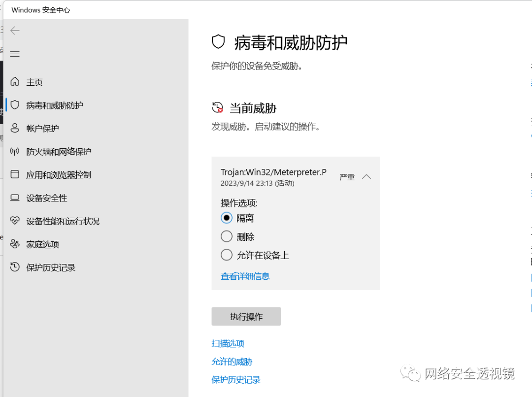This screenshot has width=532, height=397.
Task: Click the 保护你的设备免受威胁。 subtitle text
Action: [x=257, y=66]
